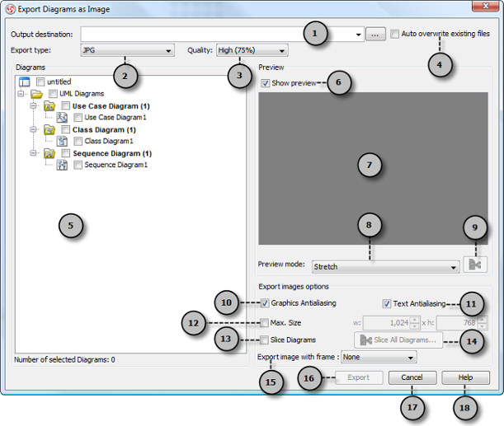Click the Help button
The height and width of the screenshot is (426, 504).
point(465,377)
